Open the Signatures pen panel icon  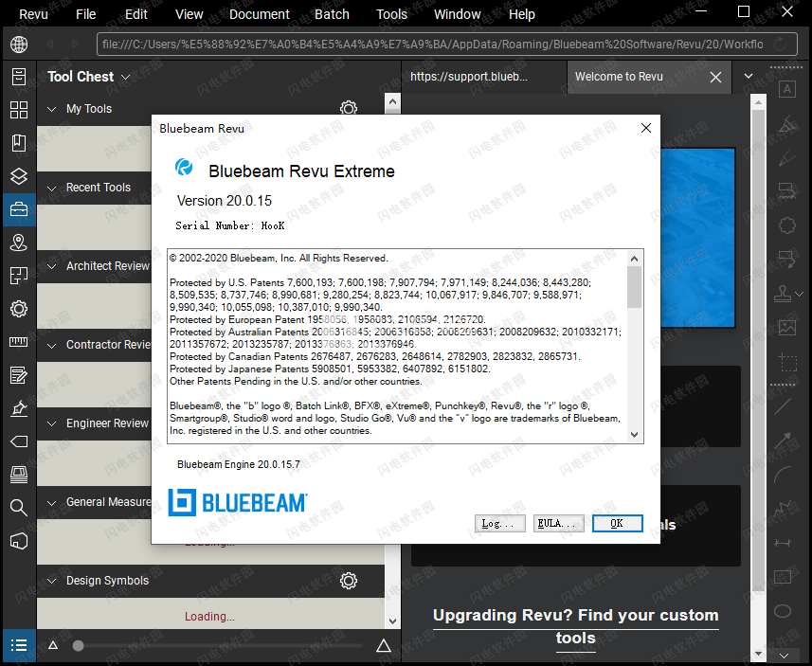[x=19, y=408]
